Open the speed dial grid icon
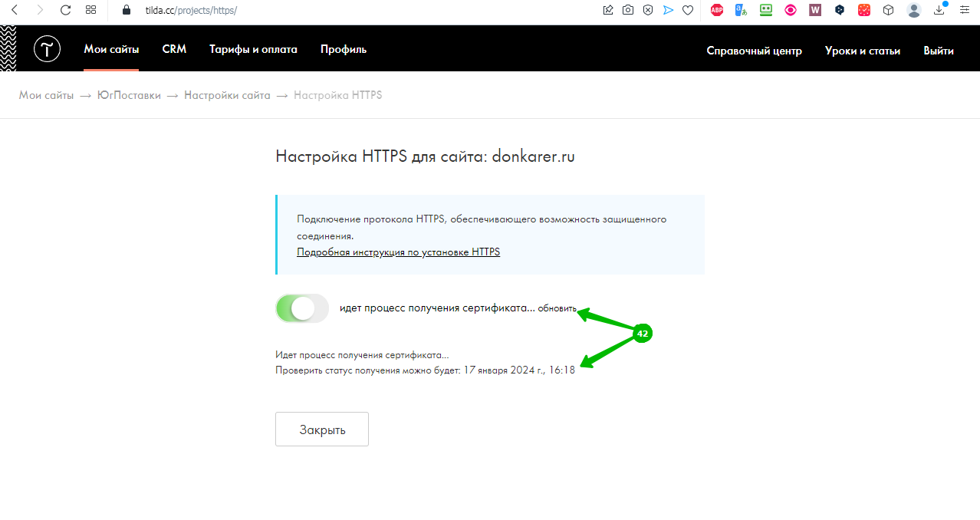The image size is (980, 520). [91, 10]
